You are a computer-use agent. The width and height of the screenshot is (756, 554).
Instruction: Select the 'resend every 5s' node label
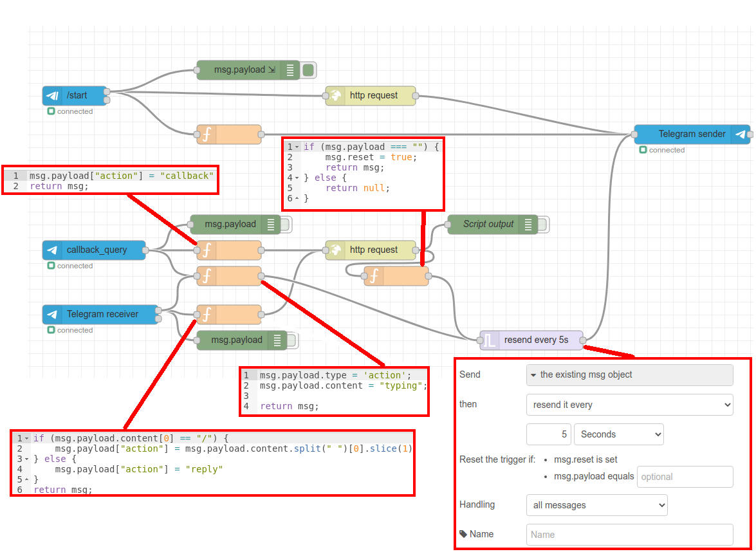(536, 340)
